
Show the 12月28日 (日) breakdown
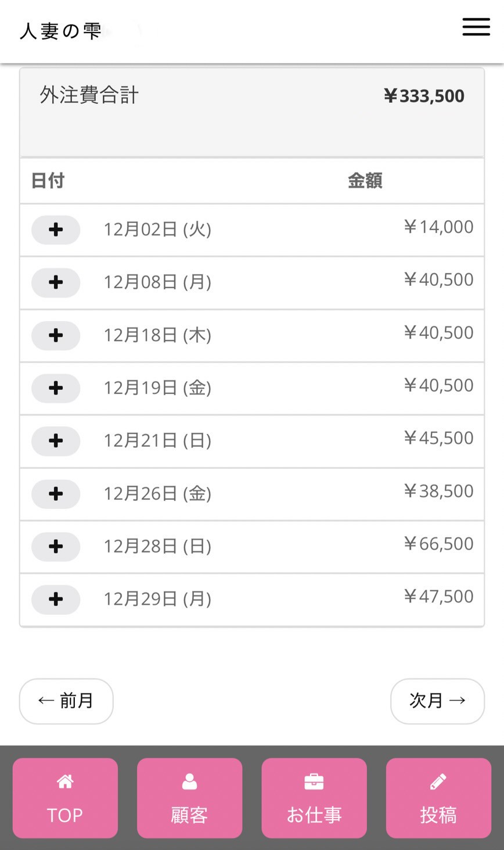point(56,546)
